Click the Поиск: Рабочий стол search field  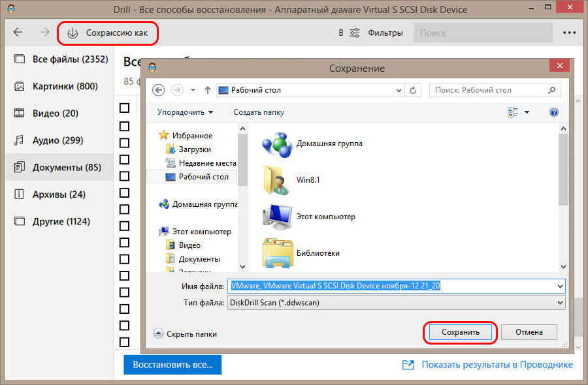click(495, 90)
